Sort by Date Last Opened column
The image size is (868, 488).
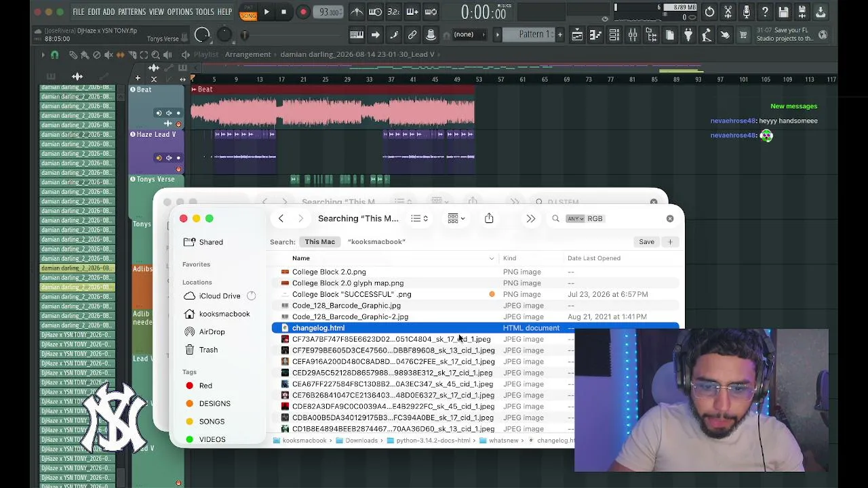[x=594, y=258]
